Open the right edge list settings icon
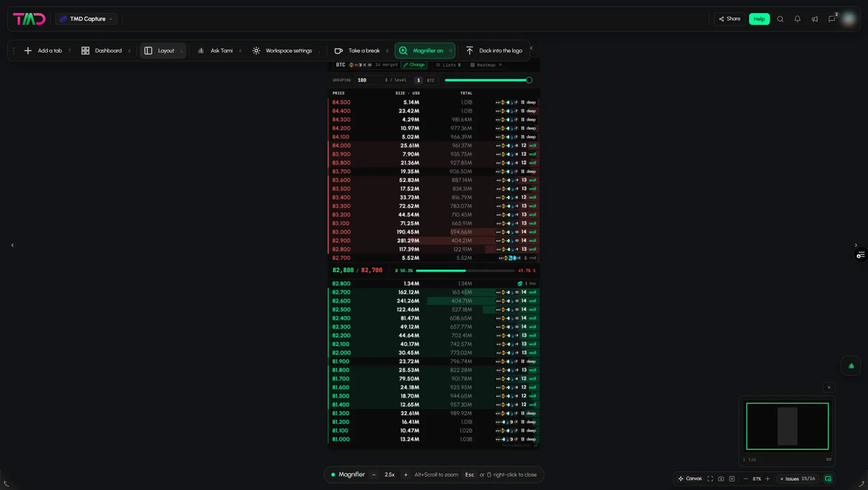 861,255
